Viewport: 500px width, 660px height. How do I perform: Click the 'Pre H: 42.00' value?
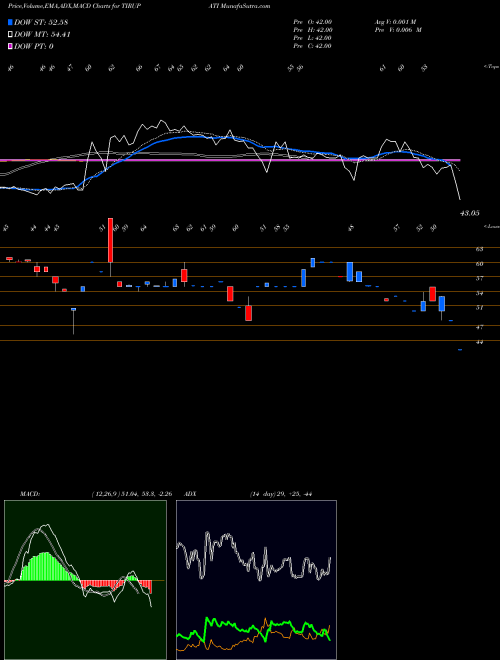tap(313, 30)
